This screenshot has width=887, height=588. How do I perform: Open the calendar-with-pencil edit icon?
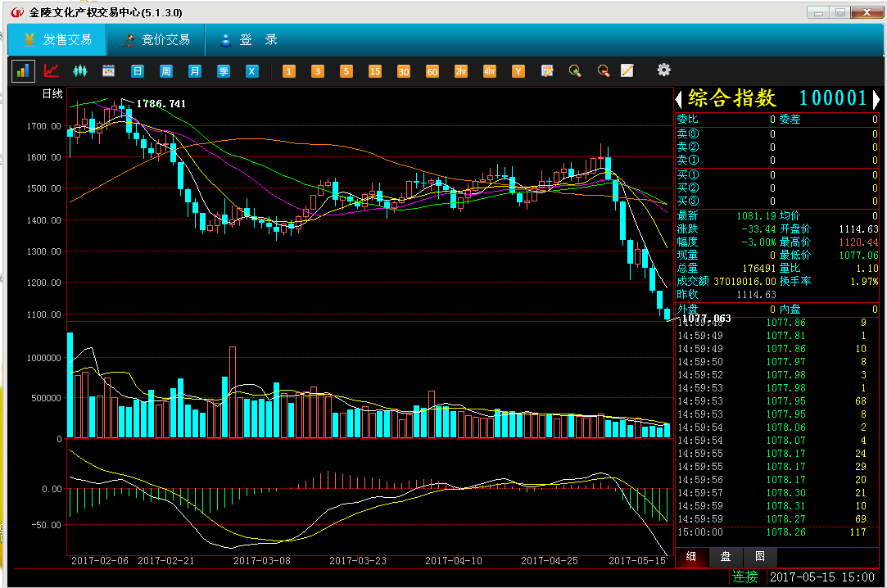point(547,70)
